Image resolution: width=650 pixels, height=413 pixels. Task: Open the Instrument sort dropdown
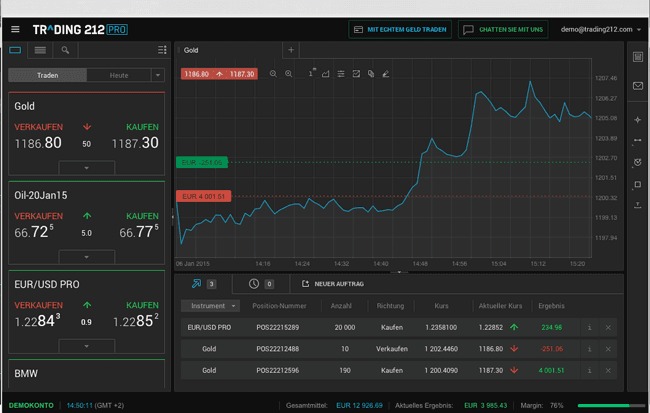pos(210,306)
